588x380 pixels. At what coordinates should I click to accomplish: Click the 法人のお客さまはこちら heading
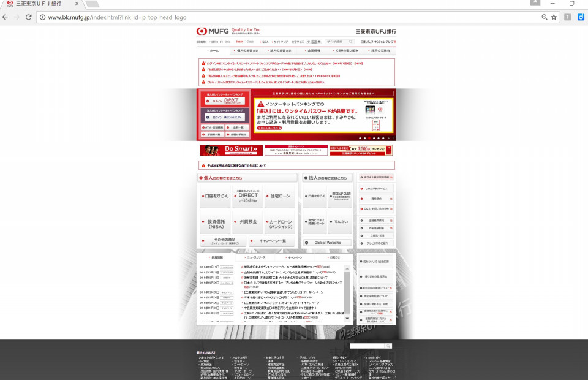point(327,178)
